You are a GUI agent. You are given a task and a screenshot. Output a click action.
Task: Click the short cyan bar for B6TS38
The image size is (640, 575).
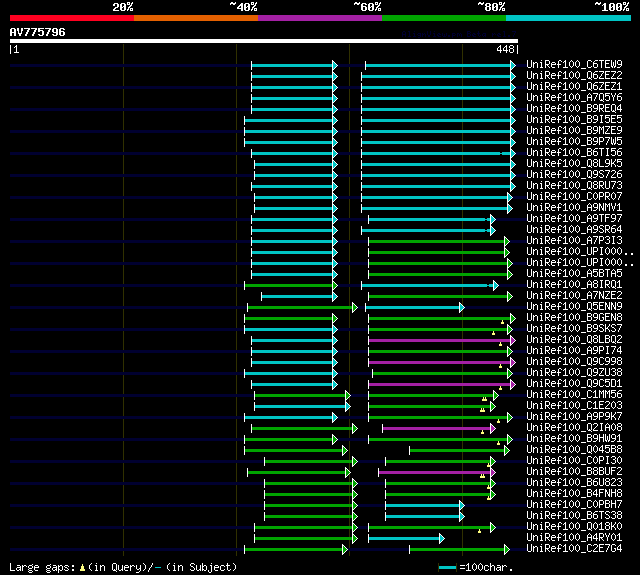click(423, 517)
